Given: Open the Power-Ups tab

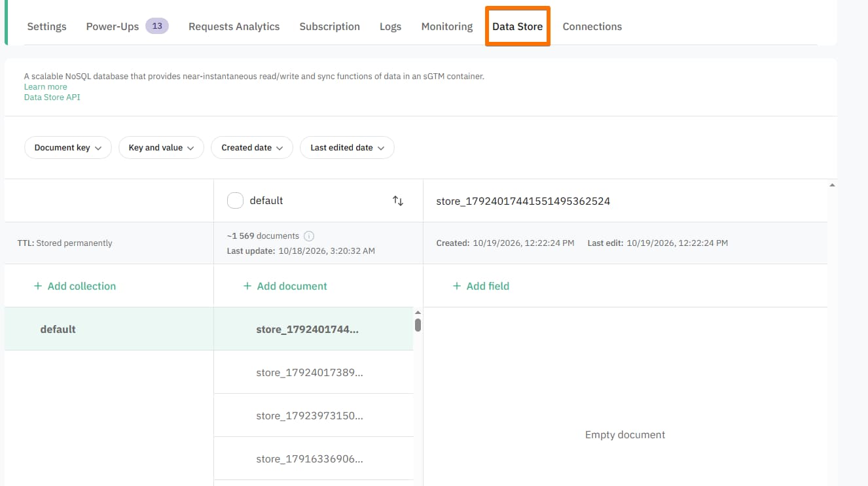Looking at the screenshot, I should pos(113,27).
